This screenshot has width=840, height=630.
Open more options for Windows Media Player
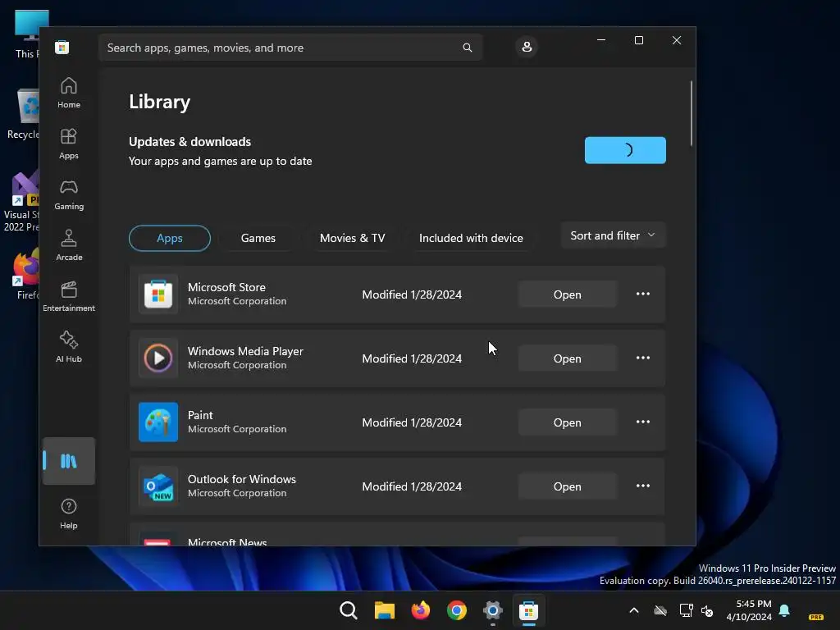point(643,358)
